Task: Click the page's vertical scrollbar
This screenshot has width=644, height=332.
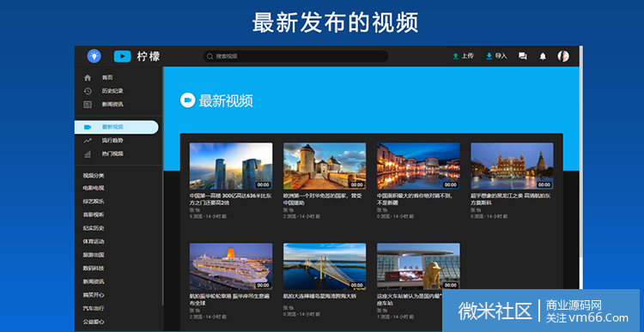Action: pos(580,164)
